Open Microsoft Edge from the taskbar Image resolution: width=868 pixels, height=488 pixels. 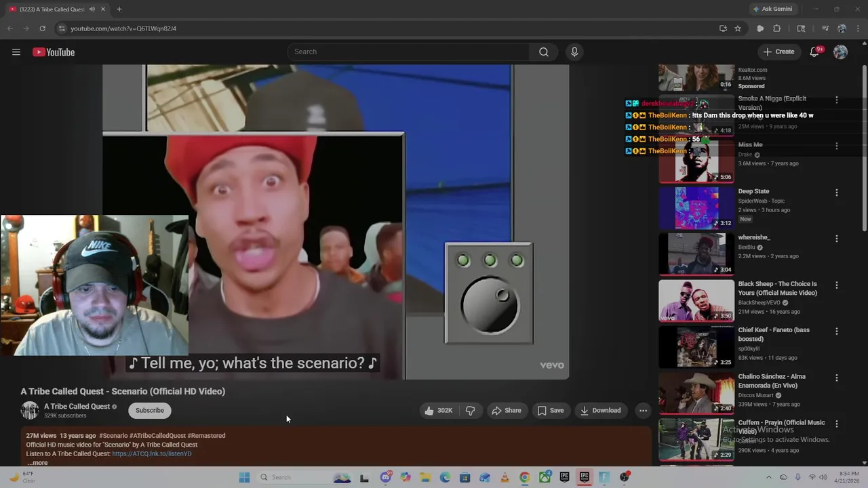pos(445,477)
